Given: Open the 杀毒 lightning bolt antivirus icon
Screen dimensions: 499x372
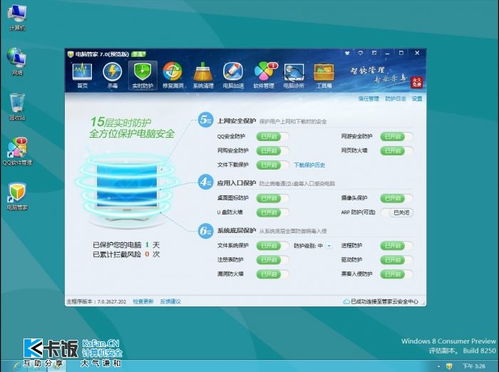Looking at the screenshot, I should click(x=112, y=75).
